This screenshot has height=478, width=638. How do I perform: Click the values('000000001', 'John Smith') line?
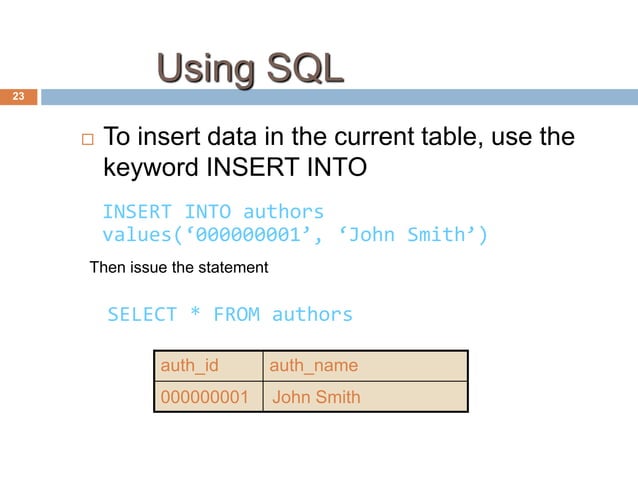[x=295, y=235]
